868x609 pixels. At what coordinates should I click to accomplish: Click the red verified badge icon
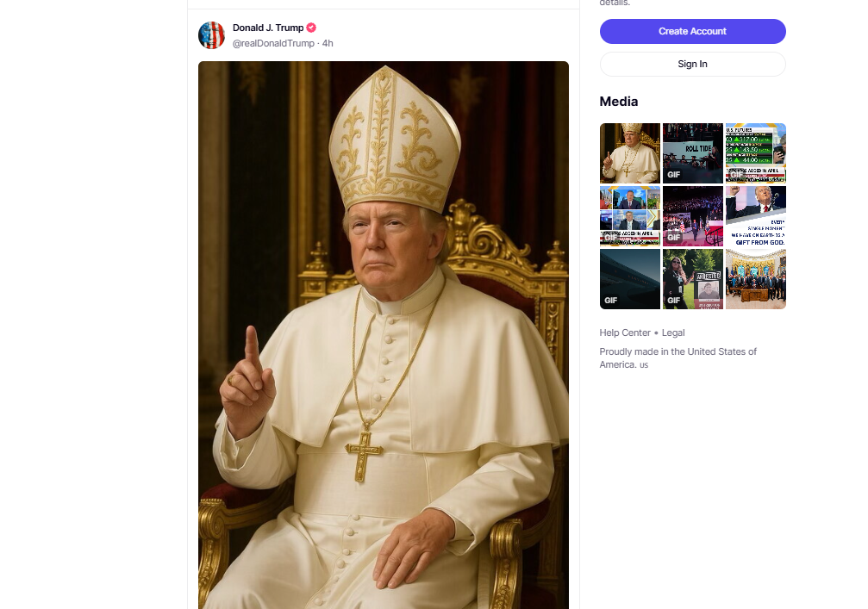[x=311, y=28]
